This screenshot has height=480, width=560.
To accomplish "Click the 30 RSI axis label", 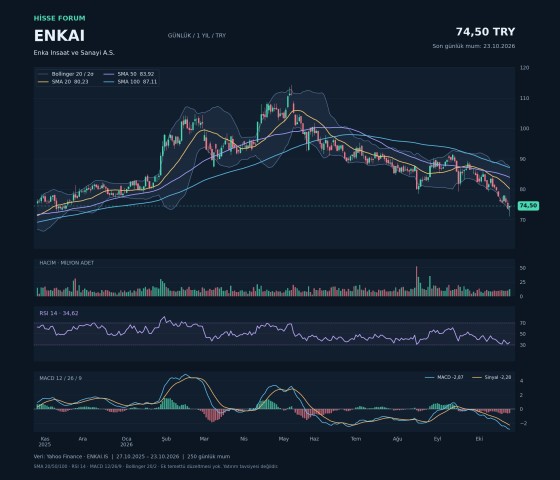I will coord(523,345).
